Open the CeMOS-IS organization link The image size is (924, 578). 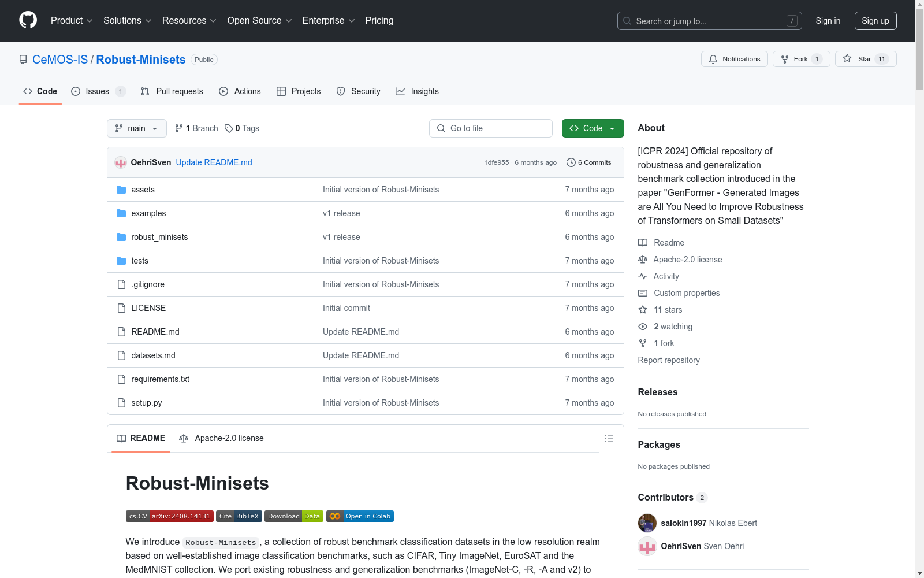(60, 60)
